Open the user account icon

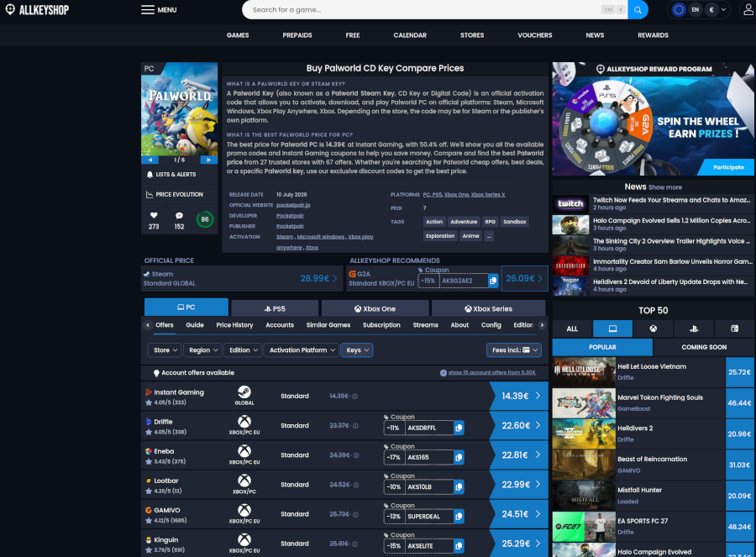(748, 9)
